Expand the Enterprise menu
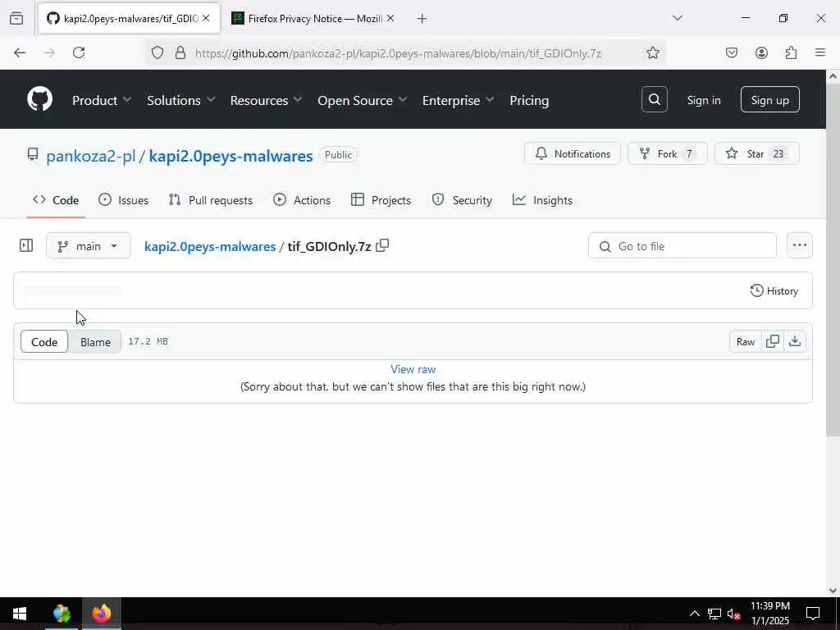The width and height of the screenshot is (840, 630). tap(458, 100)
